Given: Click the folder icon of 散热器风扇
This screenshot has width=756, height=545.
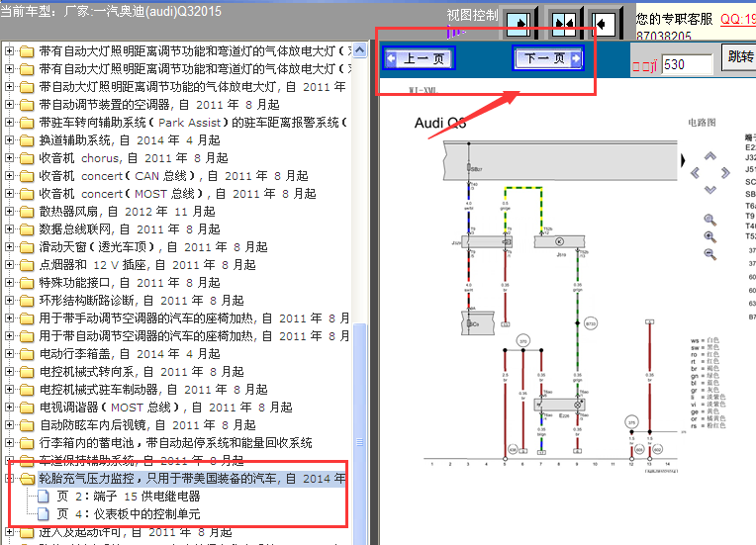Looking at the screenshot, I should point(27,212).
